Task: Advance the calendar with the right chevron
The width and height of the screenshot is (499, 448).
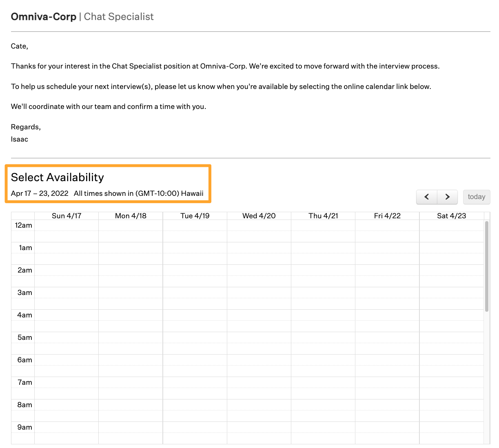Action: (x=447, y=197)
